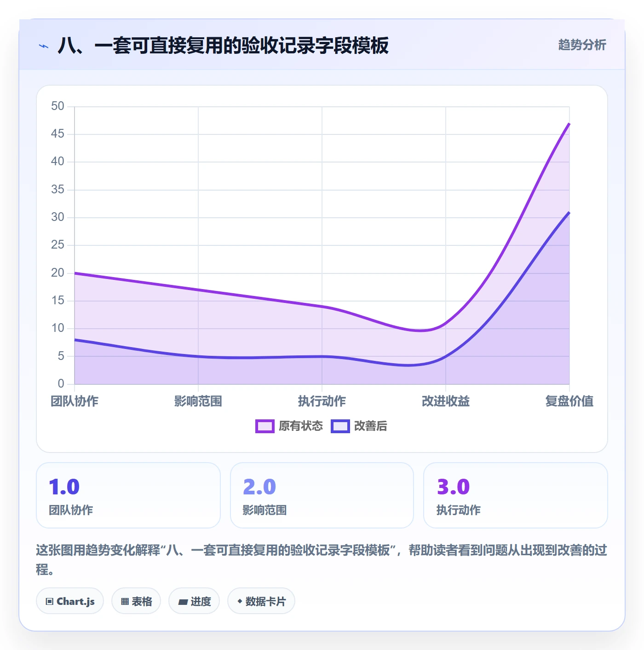Click the blue 改善后 legend swatch
Image resolution: width=644 pixels, height=650 pixels.
click(x=340, y=426)
